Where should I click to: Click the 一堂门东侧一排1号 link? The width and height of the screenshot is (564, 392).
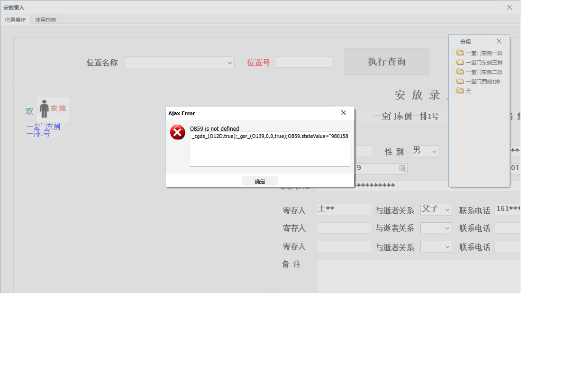tap(43, 130)
